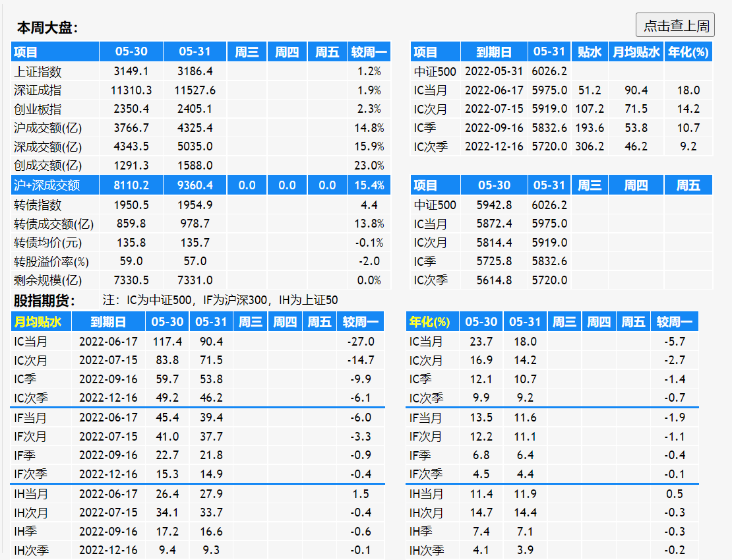Click the 月均贴水 header in top-right table
Image resolution: width=732 pixels, height=560 pixels.
(636, 52)
